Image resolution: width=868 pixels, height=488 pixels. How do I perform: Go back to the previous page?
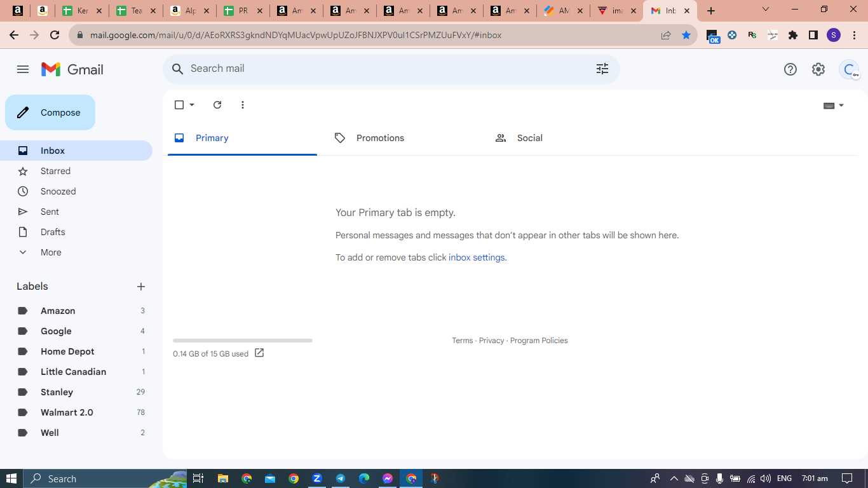[x=14, y=35]
